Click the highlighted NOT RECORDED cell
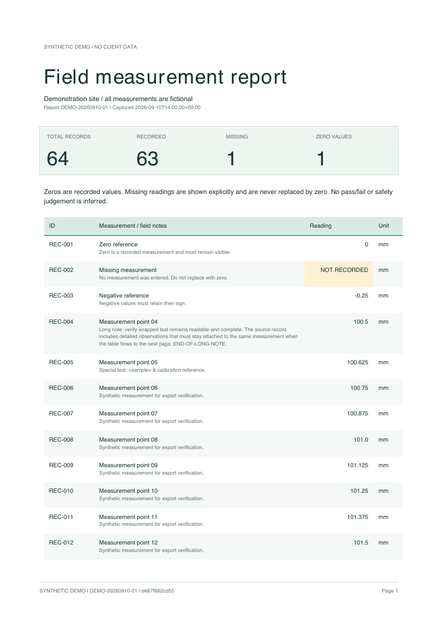Screen dimensions: 438x620 339,274
